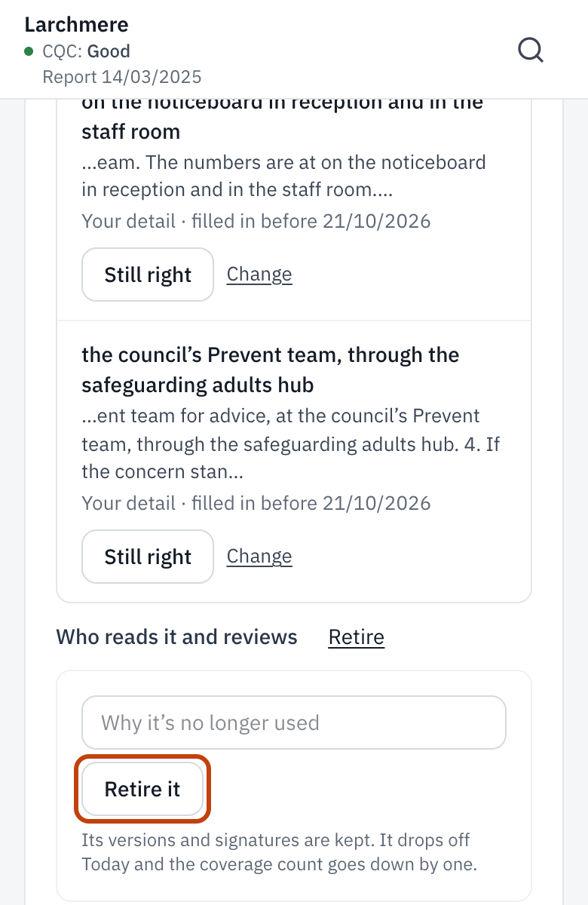Confirm Still right for the Prevent team detail
Viewport: 588px width, 905px height.
148,557
